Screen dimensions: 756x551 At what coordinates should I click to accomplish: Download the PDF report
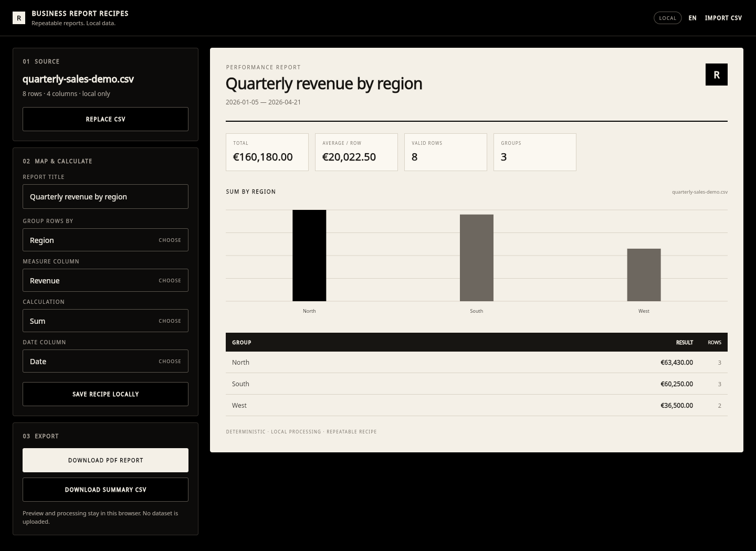tap(106, 460)
